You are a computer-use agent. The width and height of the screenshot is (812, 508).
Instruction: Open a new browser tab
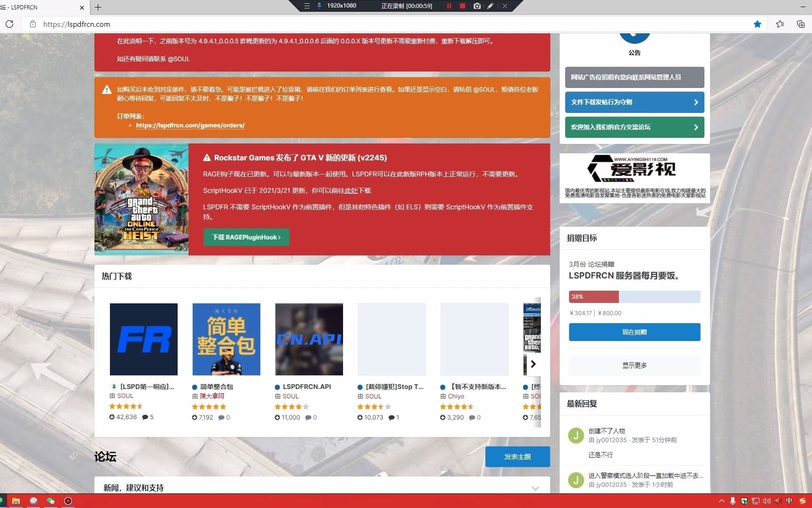pos(98,7)
